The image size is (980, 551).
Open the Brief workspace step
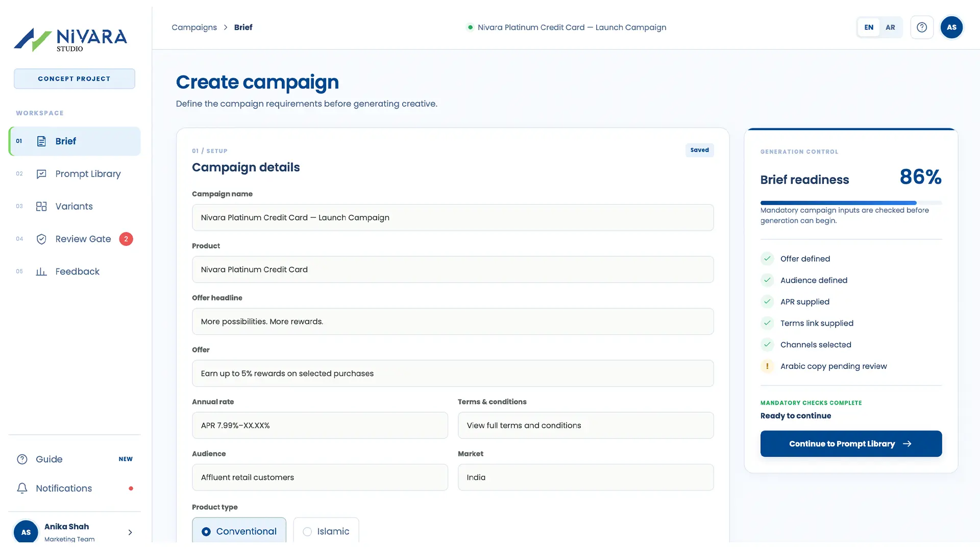click(x=75, y=141)
